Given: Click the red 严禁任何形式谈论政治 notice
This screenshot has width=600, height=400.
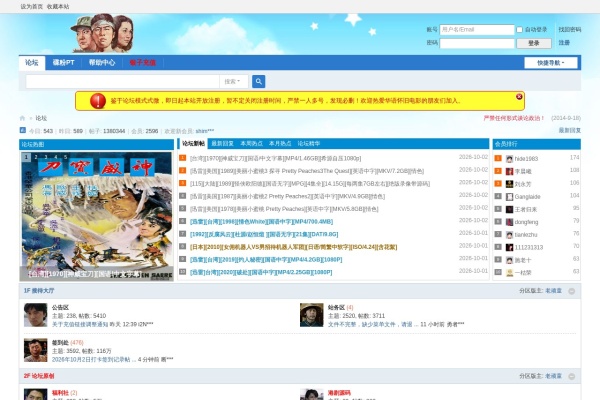Looking at the screenshot, I should tap(514, 118).
